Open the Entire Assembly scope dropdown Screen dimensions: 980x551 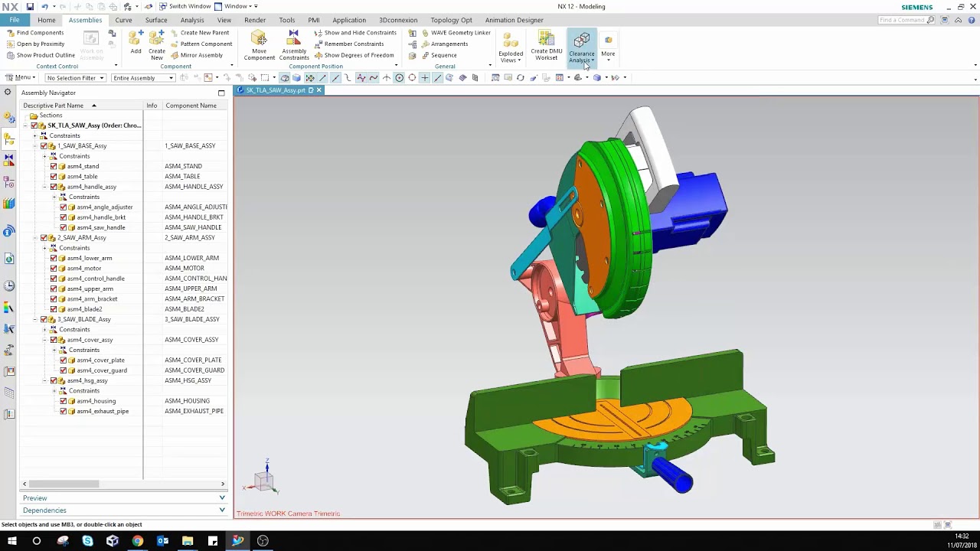(x=142, y=77)
